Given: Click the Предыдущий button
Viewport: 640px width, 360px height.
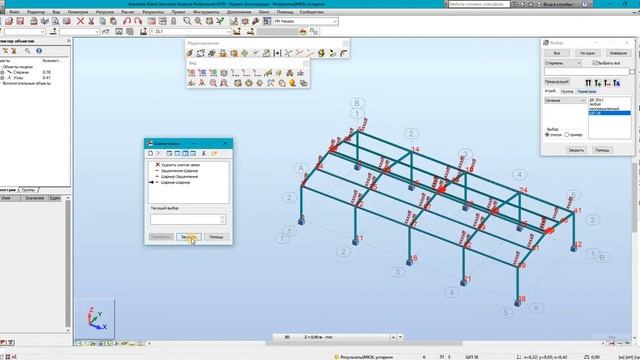Looking at the screenshot, I should (x=557, y=82).
